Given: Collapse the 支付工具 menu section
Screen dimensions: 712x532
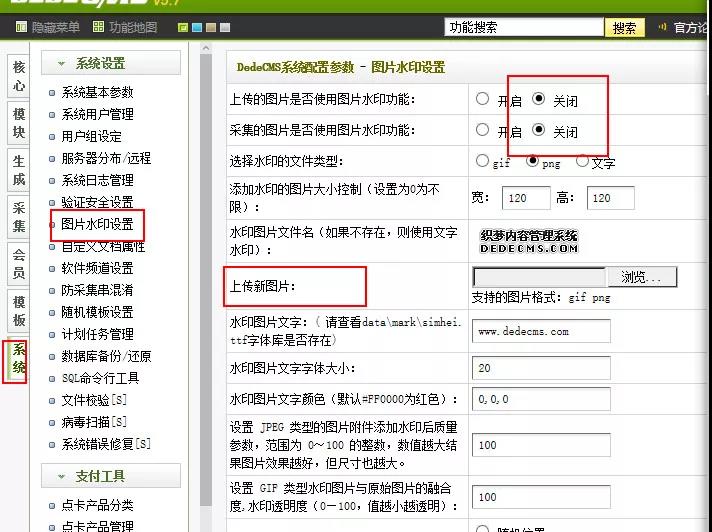Looking at the screenshot, I should tap(111, 475).
